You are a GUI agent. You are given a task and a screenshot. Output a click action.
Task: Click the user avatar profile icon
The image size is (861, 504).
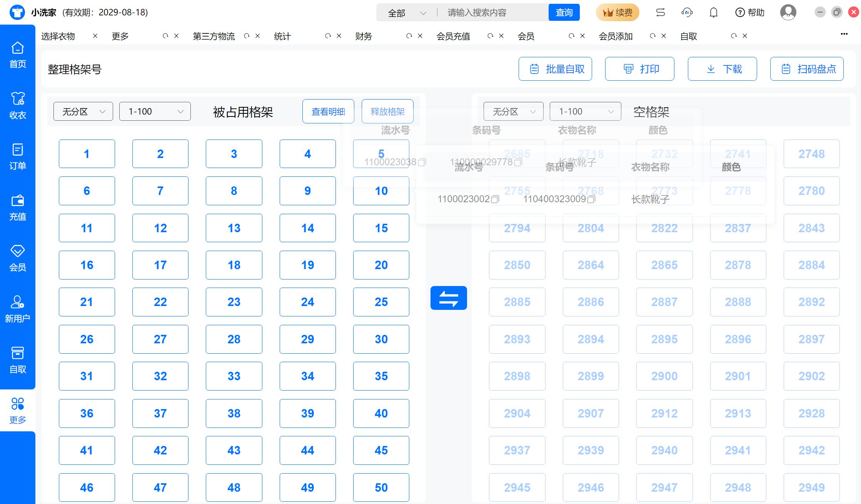788,13
